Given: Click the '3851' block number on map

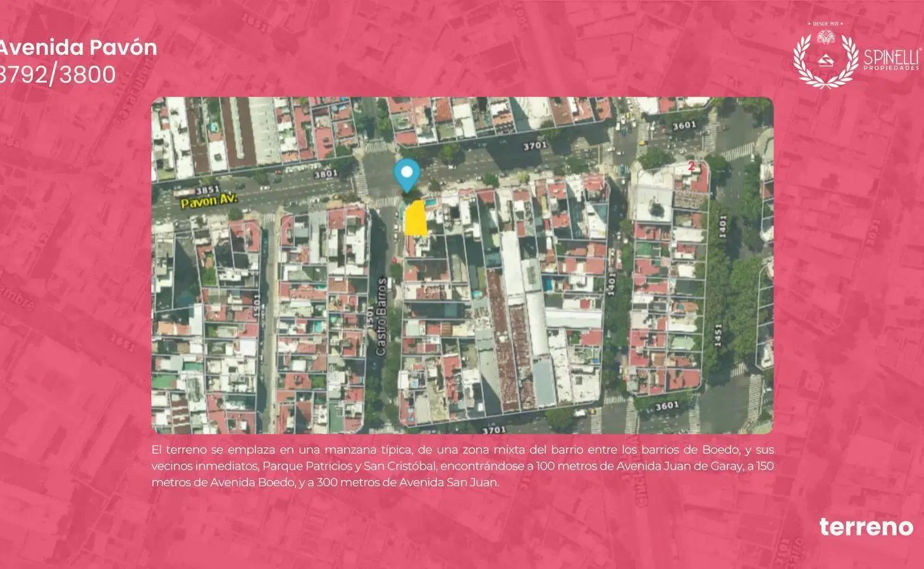Looking at the screenshot, I should click(x=207, y=189).
